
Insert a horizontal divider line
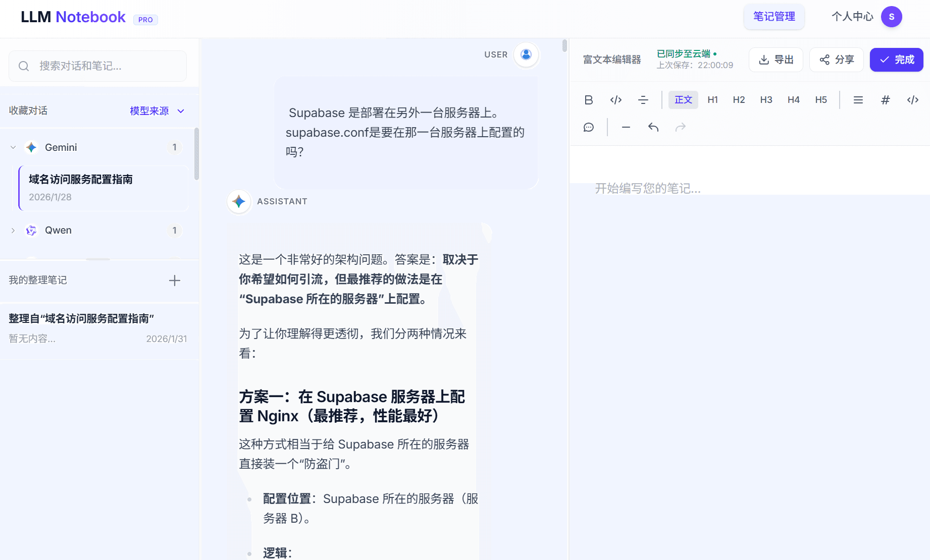point(626,127)
